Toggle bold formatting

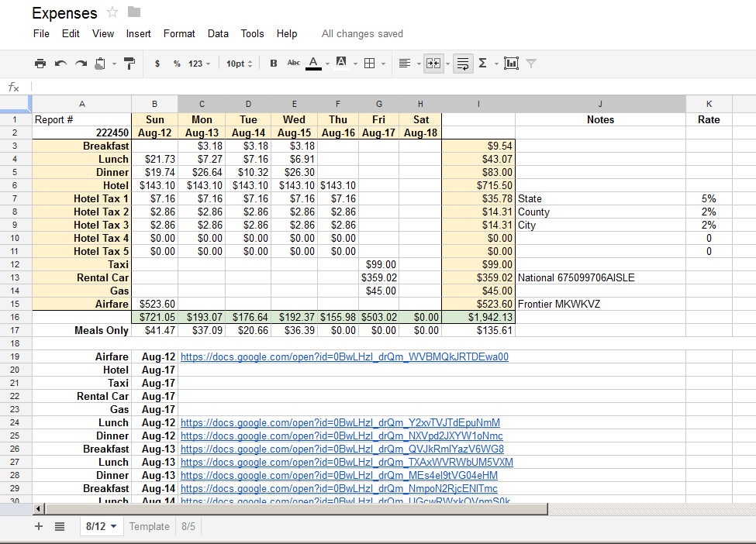point(273,64)
